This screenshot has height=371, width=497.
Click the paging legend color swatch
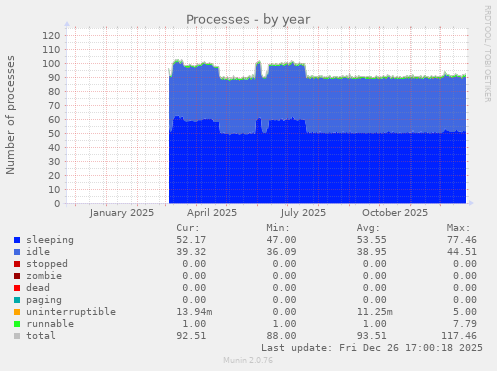coord(17,300)
